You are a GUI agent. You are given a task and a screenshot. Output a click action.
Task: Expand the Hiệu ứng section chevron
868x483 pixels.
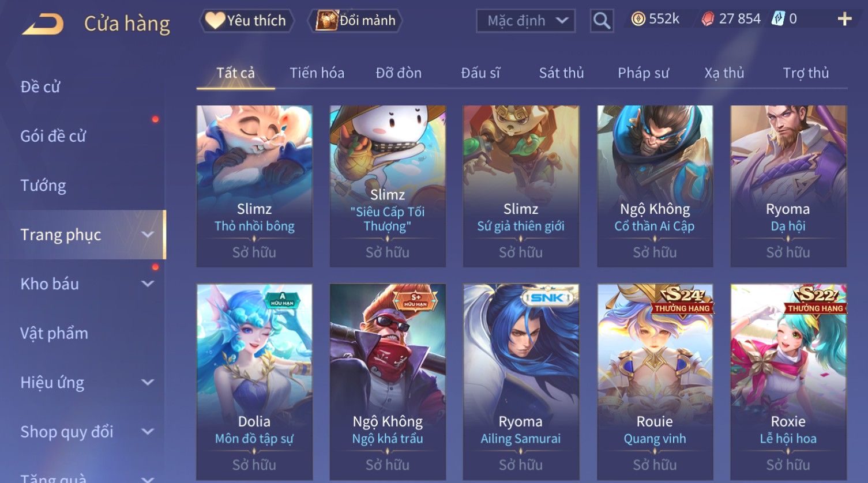(x=148, y=382)
